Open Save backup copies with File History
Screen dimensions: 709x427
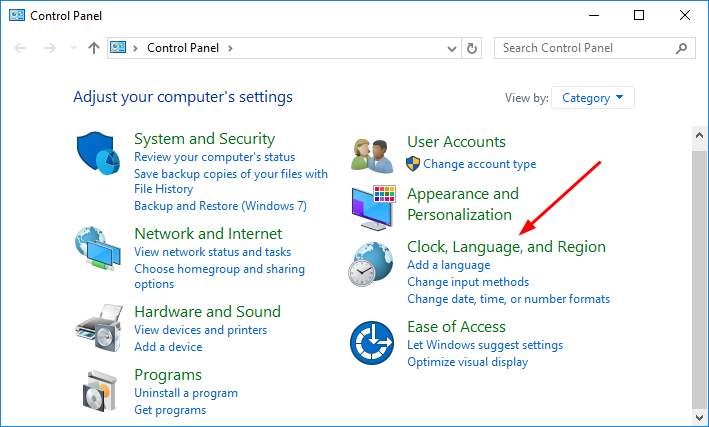231,181
